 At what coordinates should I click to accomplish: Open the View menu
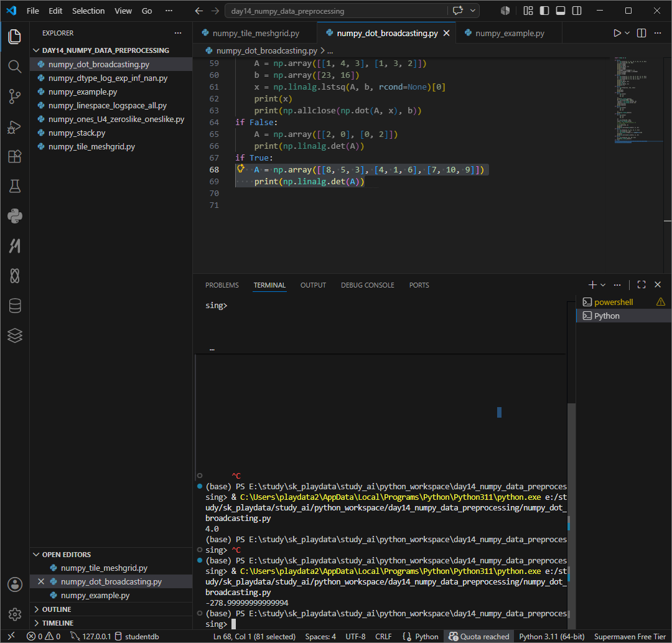[x=123, y=11]
